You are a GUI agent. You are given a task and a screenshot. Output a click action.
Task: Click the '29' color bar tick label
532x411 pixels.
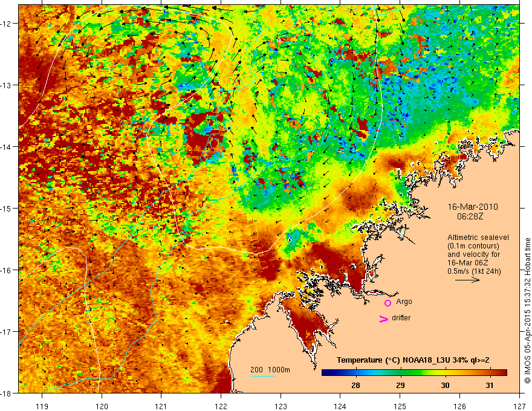pos(400,385)
